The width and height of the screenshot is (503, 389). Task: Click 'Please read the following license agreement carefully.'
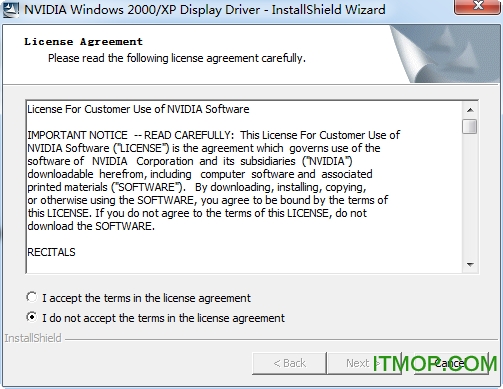[177, 58]
